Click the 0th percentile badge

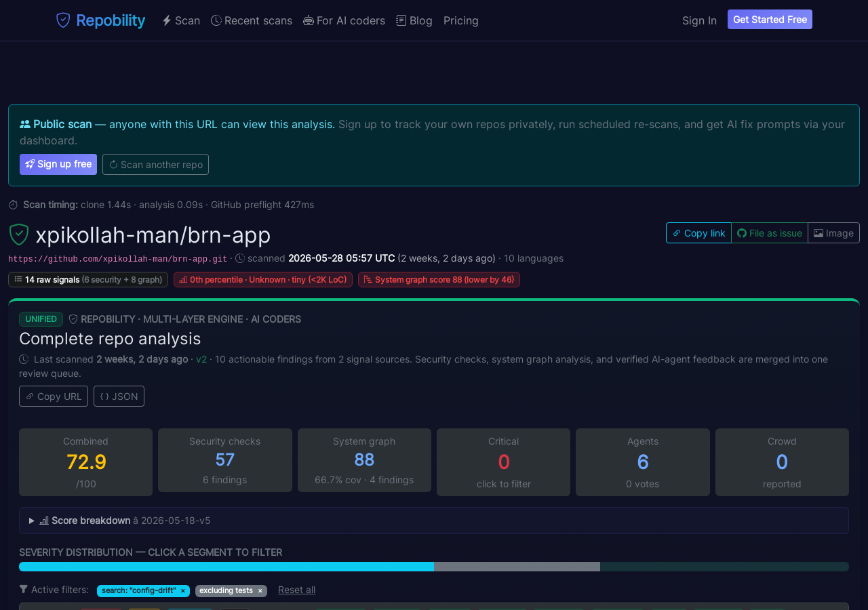tap(263, 279)
